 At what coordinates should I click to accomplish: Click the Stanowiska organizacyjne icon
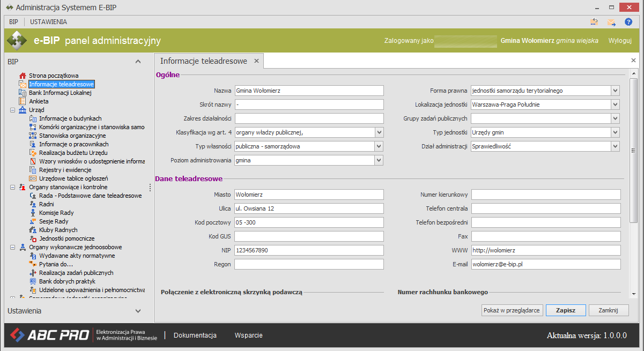[x=33, y=136]
